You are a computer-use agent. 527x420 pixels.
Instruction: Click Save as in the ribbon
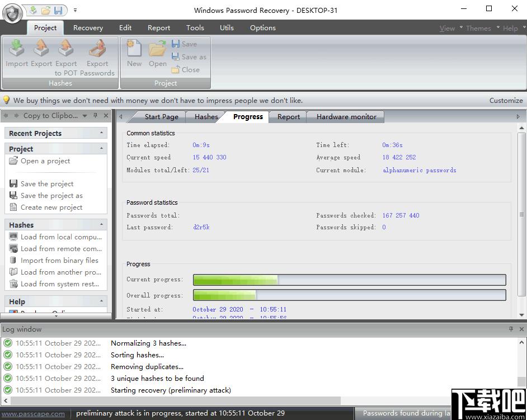pos(189,57)
